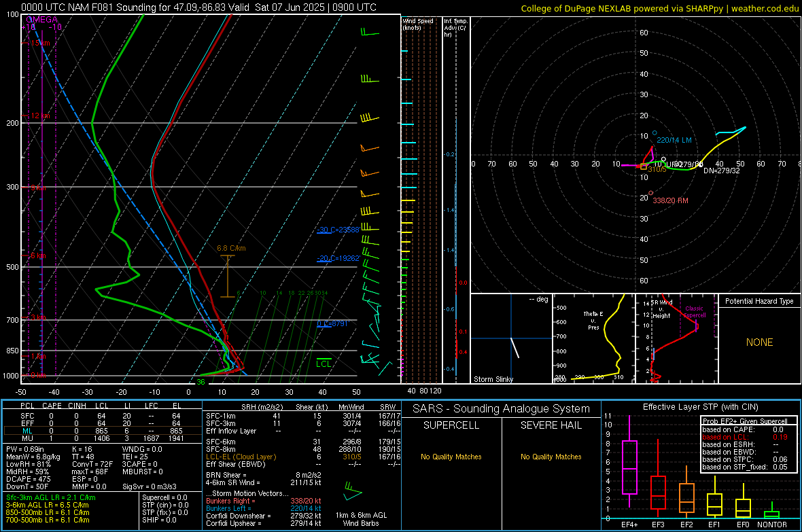The width and height of the screenshot is (802, 532).
Task: Click the sounding title with valid date
Action: pyautogui.click(x=198, y=7)
